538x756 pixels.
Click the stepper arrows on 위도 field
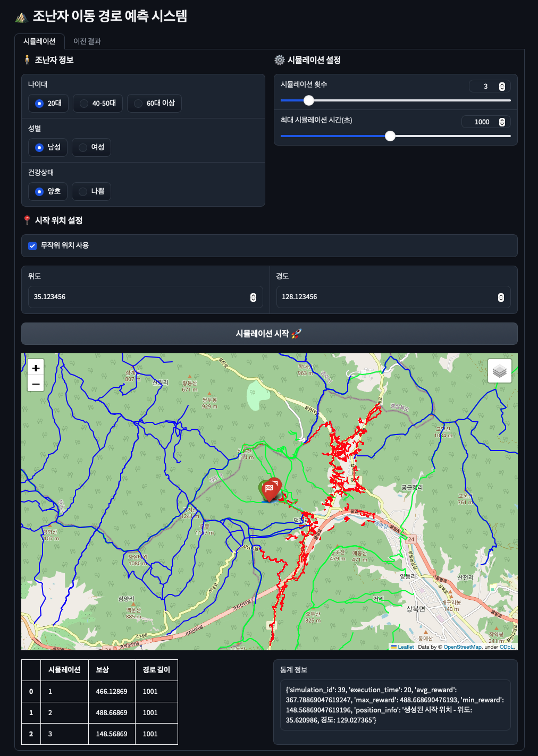(x=253, y=297)
